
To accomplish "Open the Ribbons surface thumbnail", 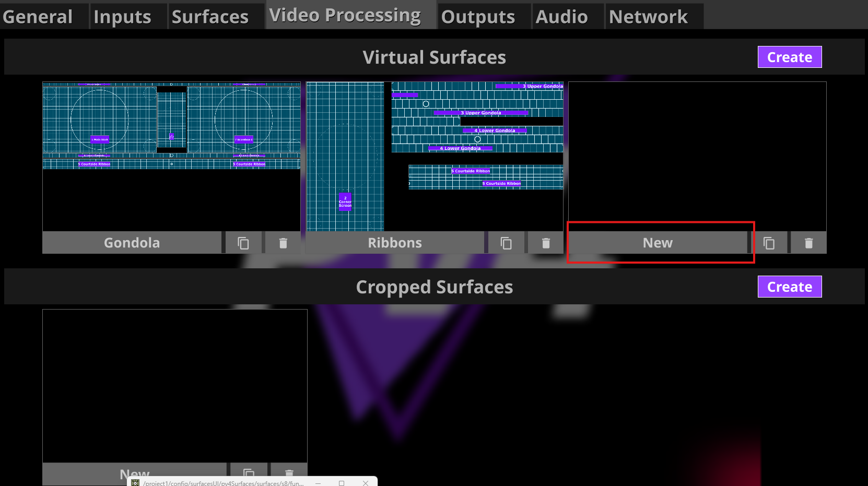I will 435,156.
